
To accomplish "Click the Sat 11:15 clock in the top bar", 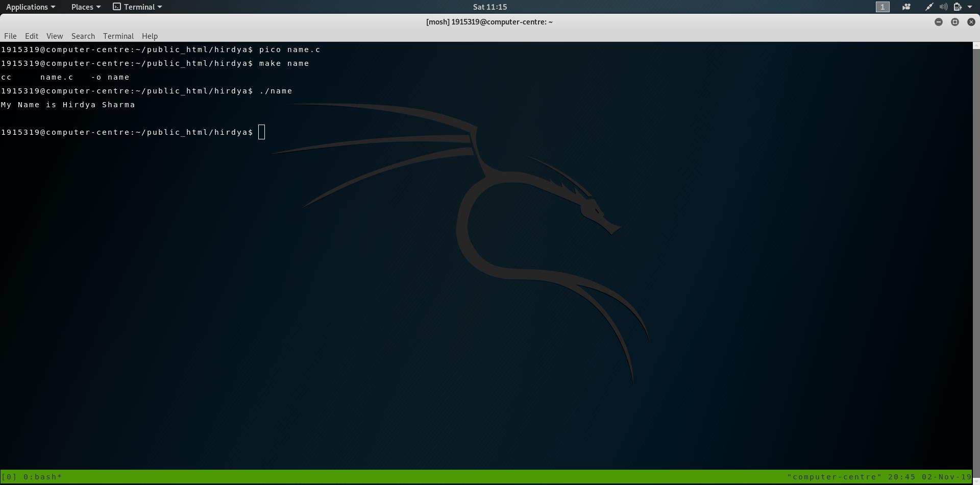I will coord(490,7).
